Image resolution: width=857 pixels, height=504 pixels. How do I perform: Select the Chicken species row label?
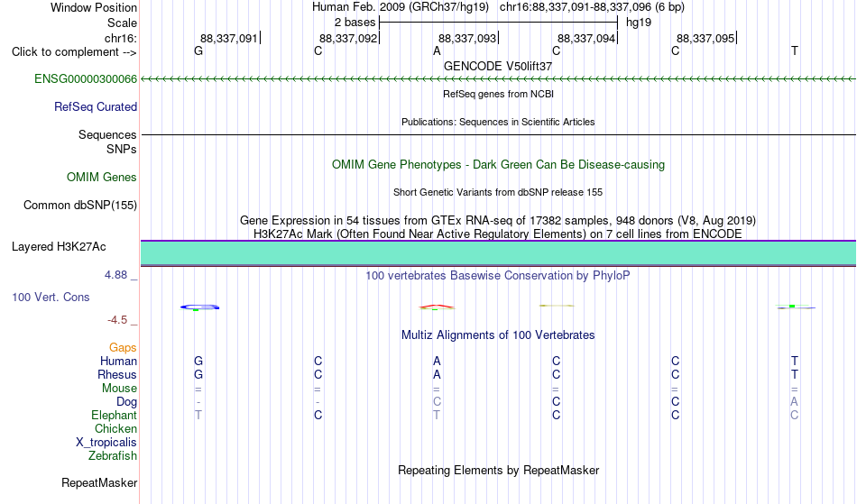click(x=115, y=429)
